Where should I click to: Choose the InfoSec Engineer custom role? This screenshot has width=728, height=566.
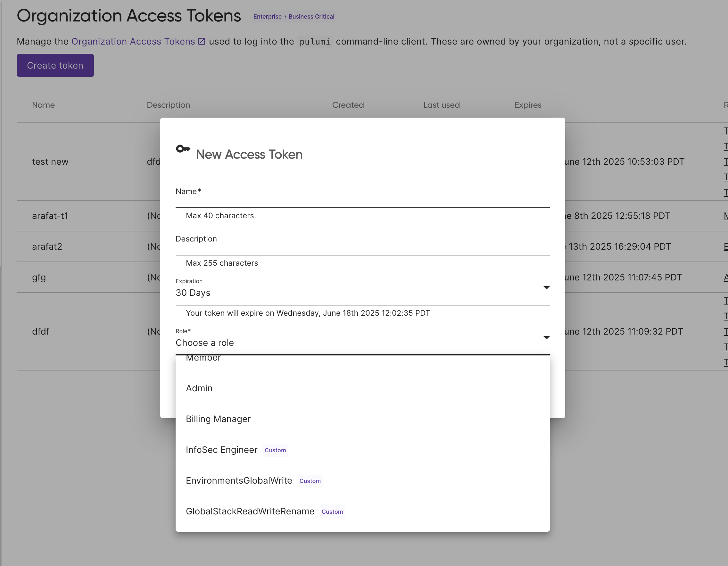click(221, 450)
